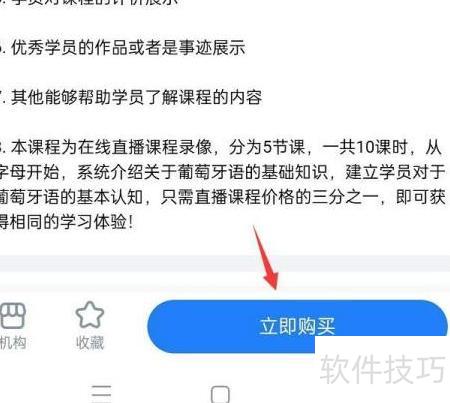The image size is (450, 403).
Task: Click the 软件技巧 watermark text
Action: [x=383, y=369]
